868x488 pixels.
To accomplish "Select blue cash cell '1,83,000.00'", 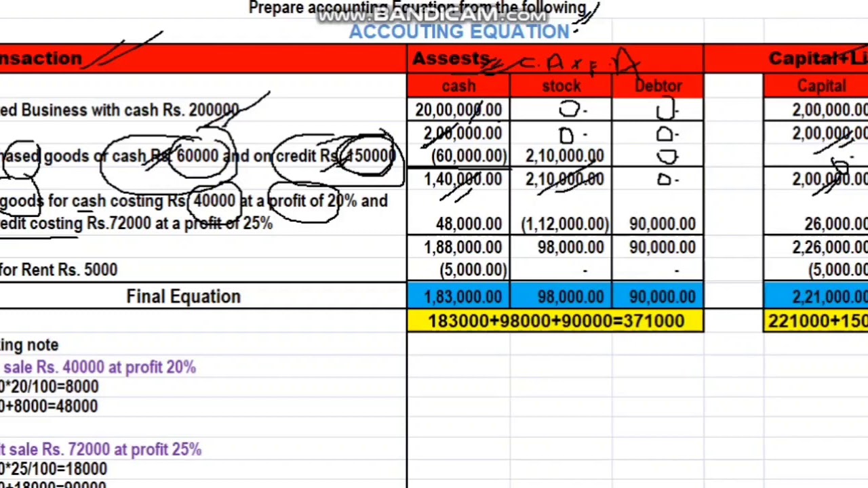I will pos(458,296).
